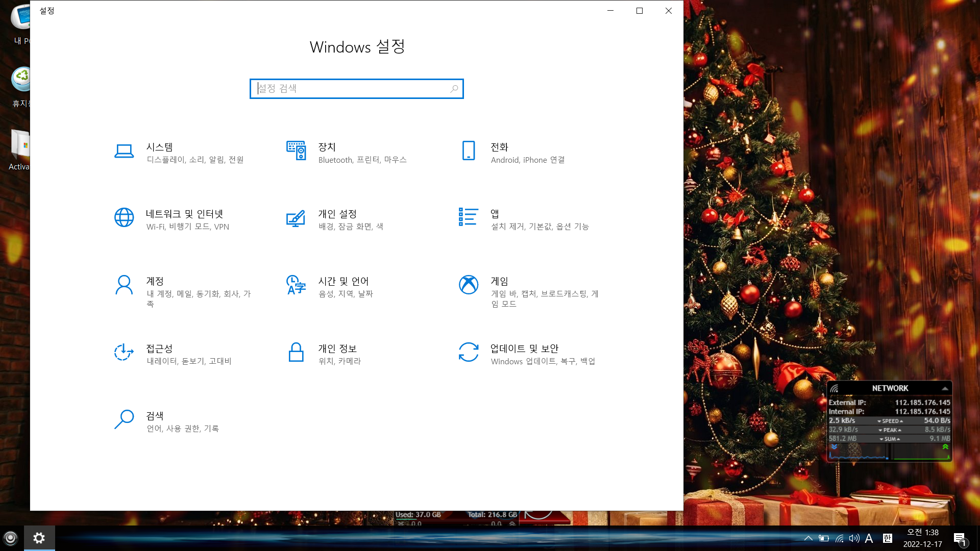Screen dimensions: 980x551
Task: Click the 내레이터, 돋보기, 고대비 description
Action: (189, 361)
